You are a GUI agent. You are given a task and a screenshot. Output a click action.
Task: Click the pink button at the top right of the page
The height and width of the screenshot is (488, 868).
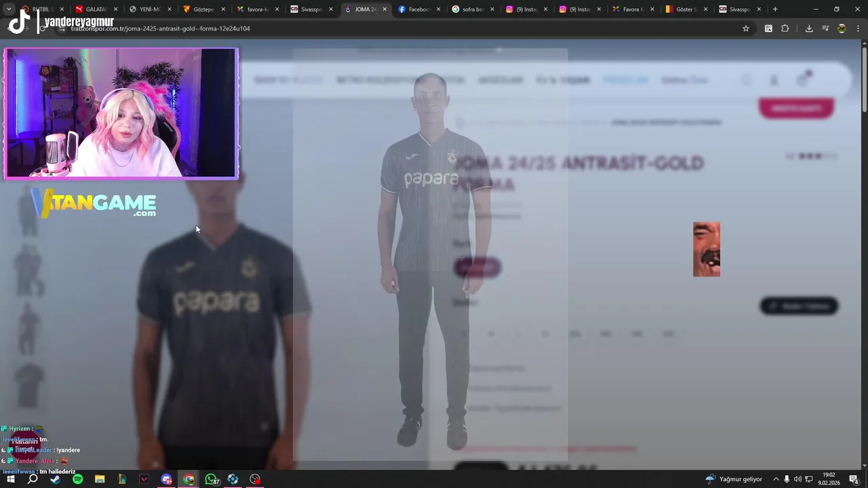(x=796, y=108)
